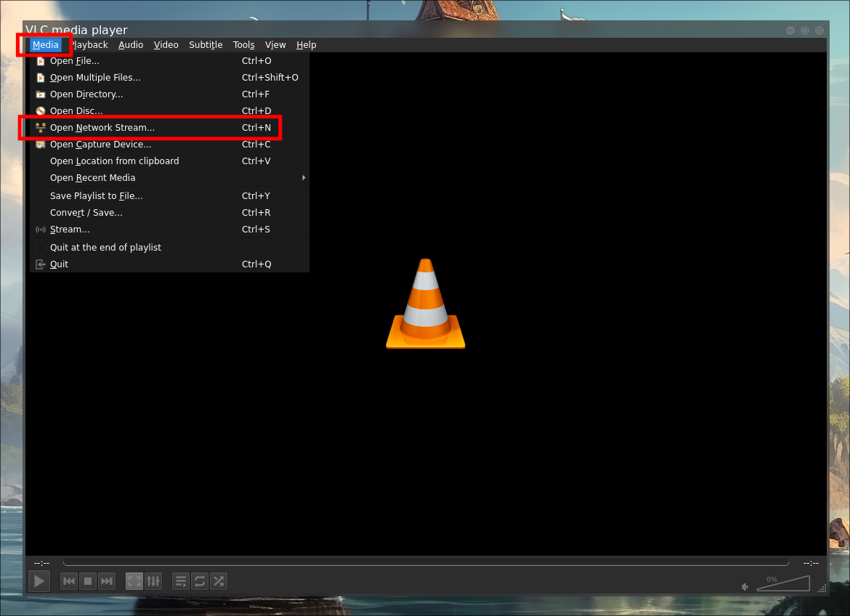Image resolution: width=850 pixels, height=616 pixels.
Task: Toggle random shuffle playback
Action: coord(219,581)
